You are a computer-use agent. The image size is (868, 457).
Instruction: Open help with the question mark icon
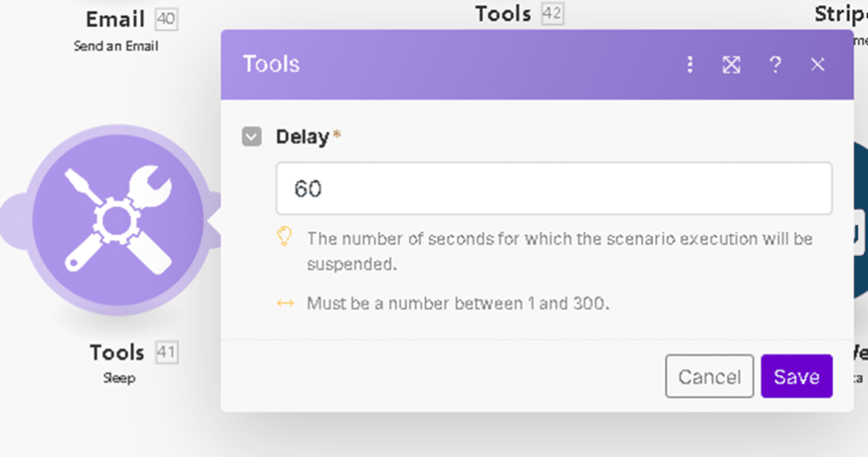775,64
